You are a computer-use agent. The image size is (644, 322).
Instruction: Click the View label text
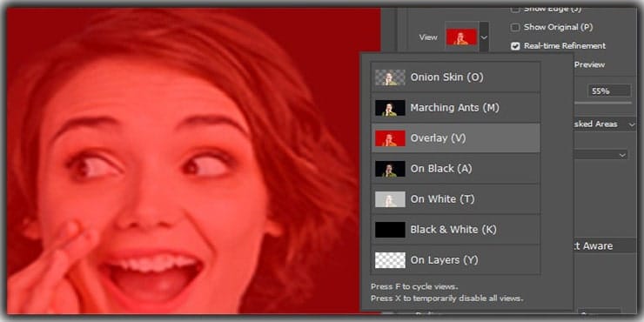point(428,37)
